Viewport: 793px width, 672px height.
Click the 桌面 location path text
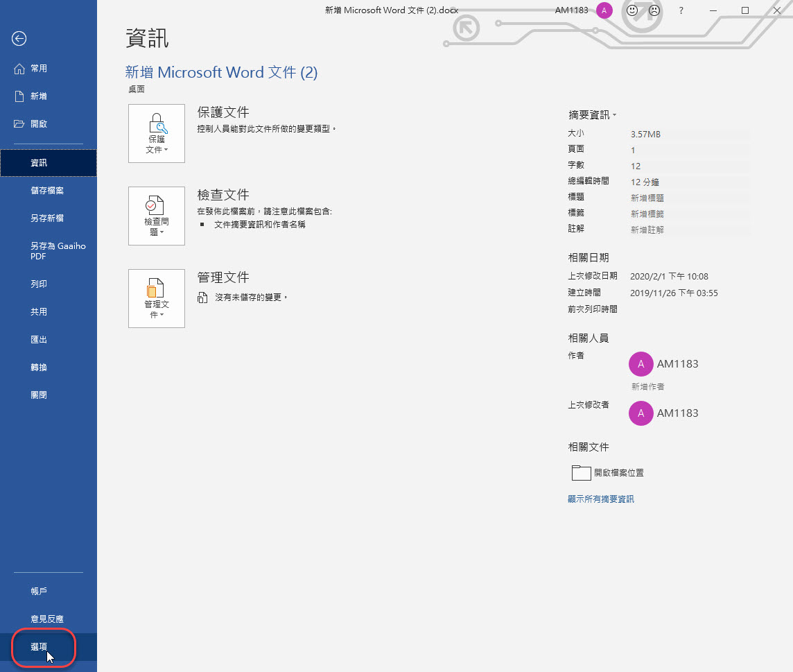pos(136,89)
